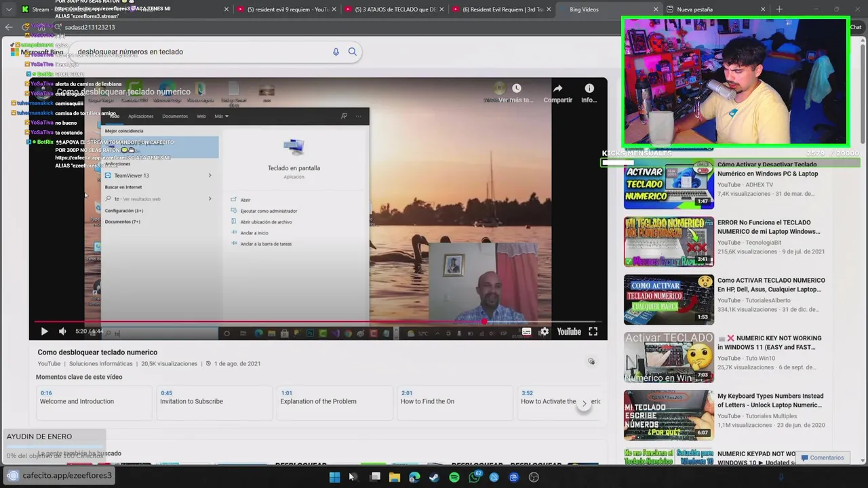This screenshot has height=488, width=868.
Task: Open the video on YouTube via the logo
Action: (x=569, y=331)
